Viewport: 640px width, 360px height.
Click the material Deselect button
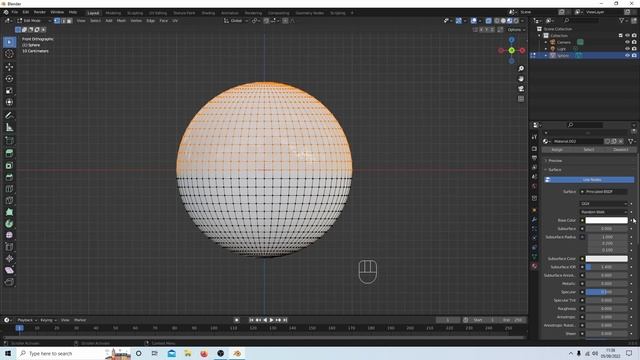click(x=620, y=150)
